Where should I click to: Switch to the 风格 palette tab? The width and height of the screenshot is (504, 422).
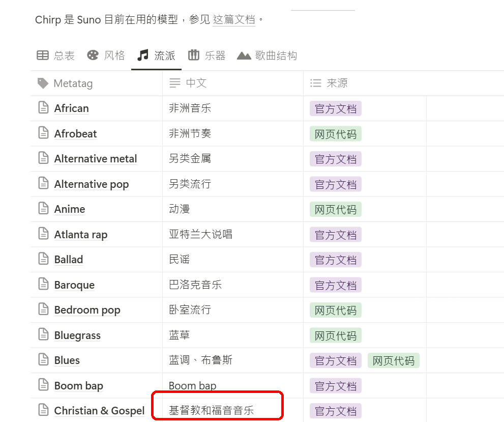pos(106,55)
